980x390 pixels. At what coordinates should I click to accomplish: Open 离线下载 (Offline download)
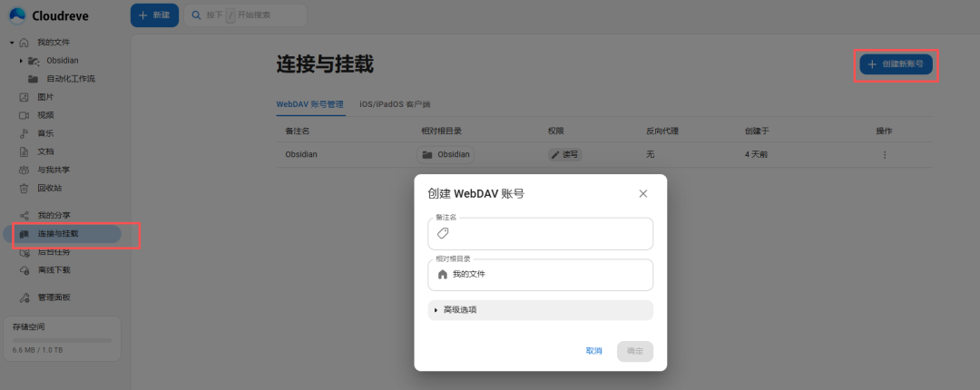(x=54, y=270)
